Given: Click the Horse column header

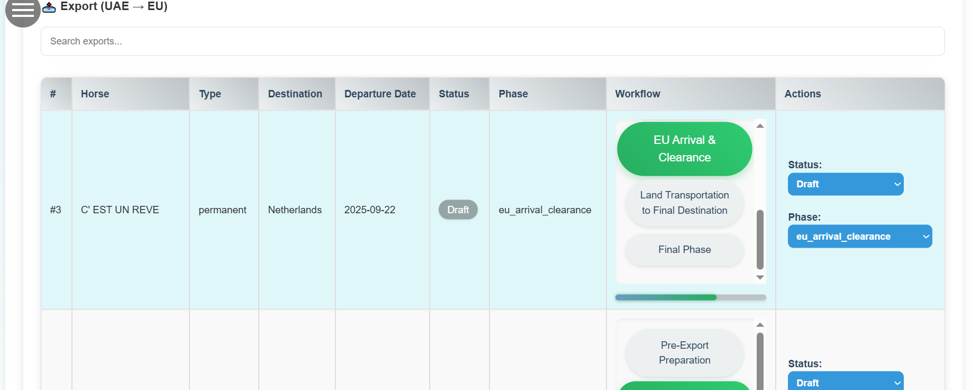Looking at the screenshot, I should click(x=95, y=94).
